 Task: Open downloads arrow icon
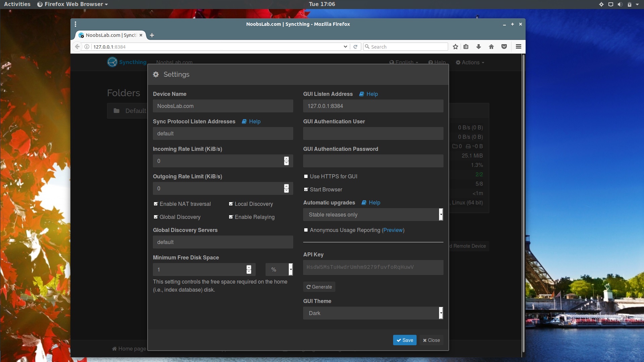point(479,47)
